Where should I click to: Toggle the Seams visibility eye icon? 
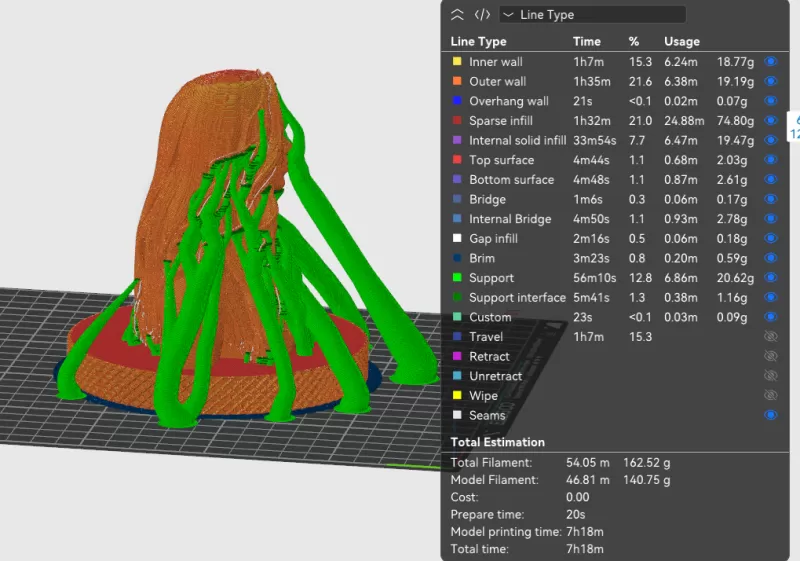(770, 415)
